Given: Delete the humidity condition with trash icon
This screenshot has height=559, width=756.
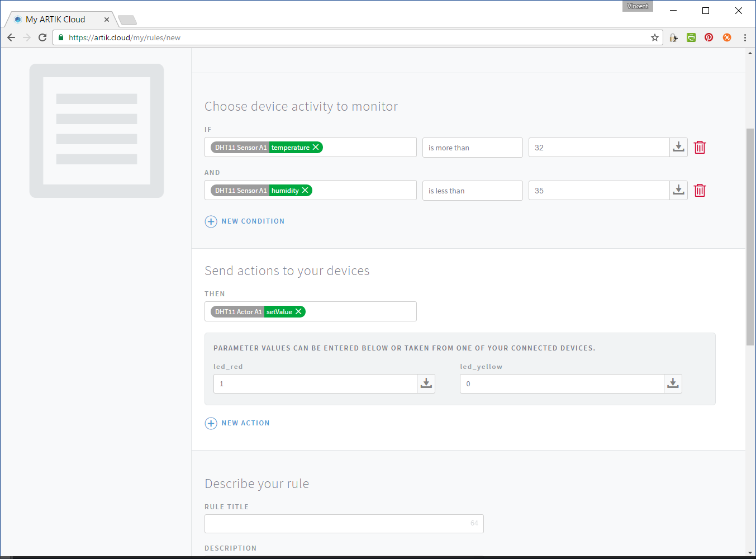Looking at the screenshot, I should tap(700, 190).
